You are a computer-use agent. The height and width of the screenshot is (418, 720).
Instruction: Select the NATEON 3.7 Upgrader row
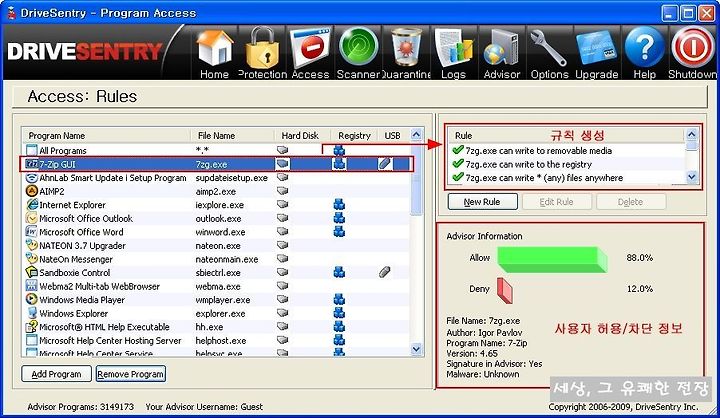point(216,245)
